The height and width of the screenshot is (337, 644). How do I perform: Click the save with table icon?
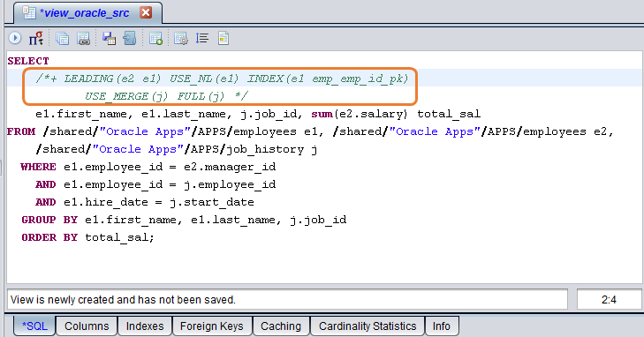click(x=109, y=38)
